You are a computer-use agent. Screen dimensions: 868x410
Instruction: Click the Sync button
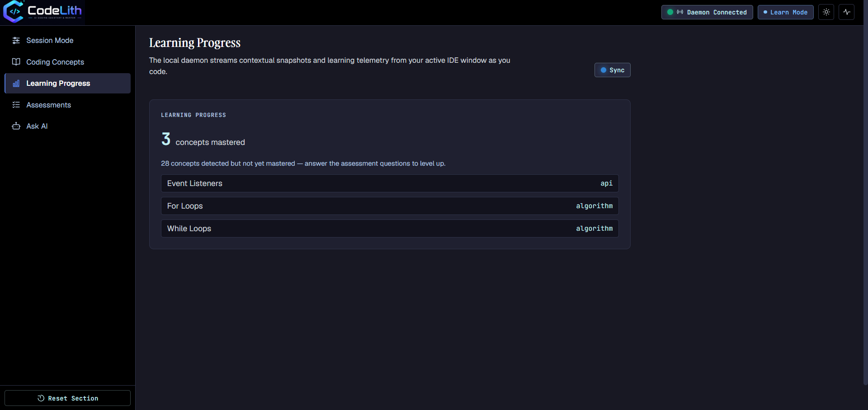[x=612, y=70]
